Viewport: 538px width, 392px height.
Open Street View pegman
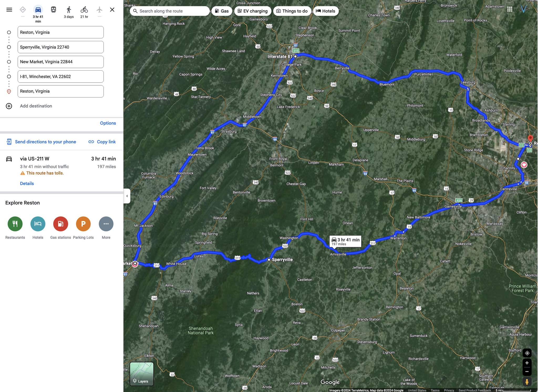[x=527, y=381]
